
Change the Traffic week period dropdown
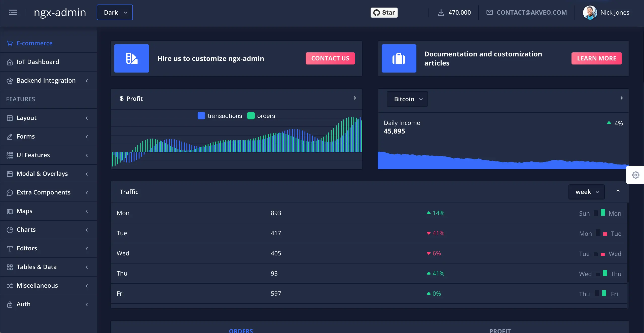[x=586, y=192]
